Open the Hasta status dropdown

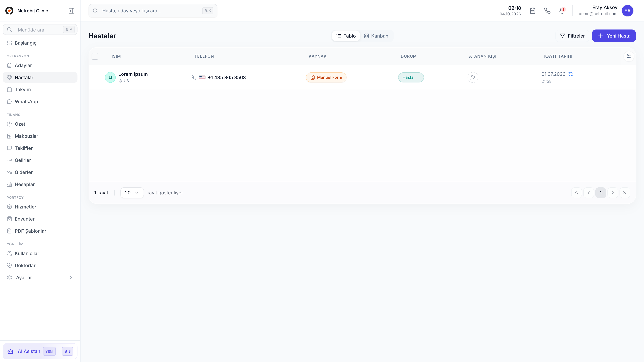tap(411, 77)
